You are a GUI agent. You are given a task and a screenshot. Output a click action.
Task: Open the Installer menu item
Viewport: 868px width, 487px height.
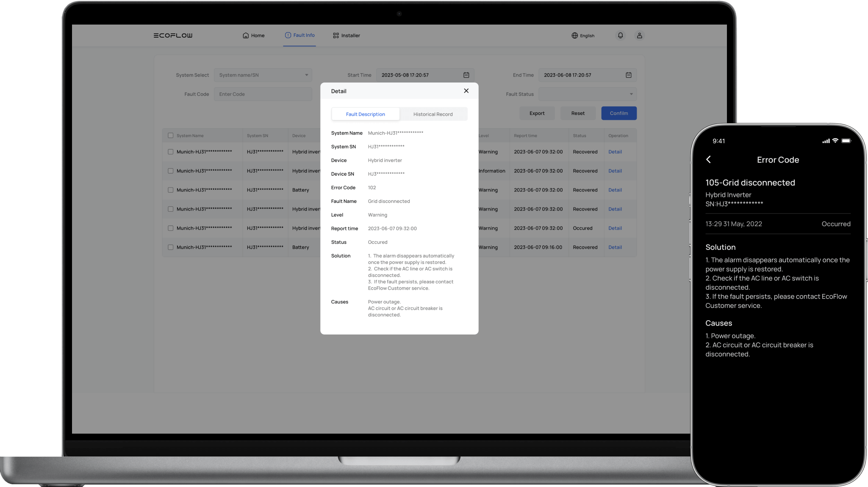coord(347,36)
